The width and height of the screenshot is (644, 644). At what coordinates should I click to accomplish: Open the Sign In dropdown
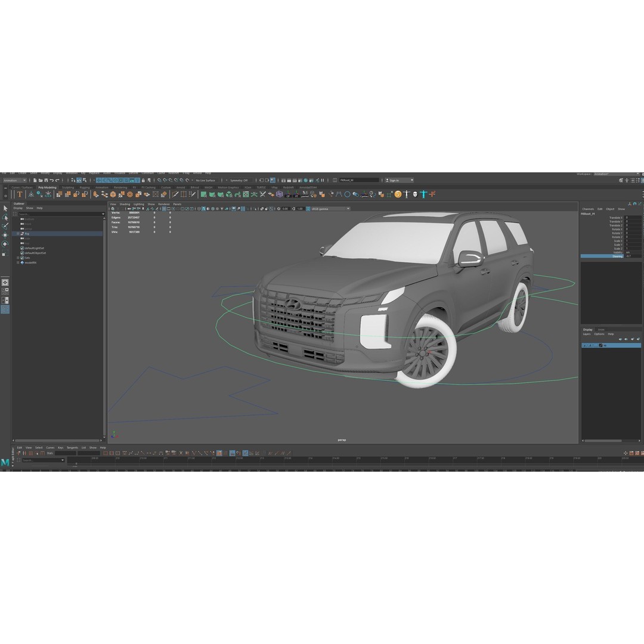pyautogui.click(x=399, y=180)
